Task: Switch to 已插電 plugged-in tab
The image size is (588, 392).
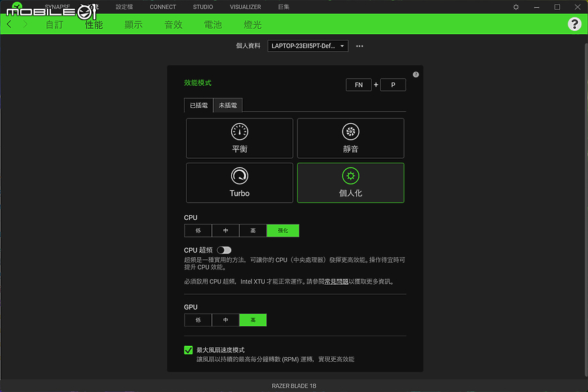Action: (x=198, y=105)
